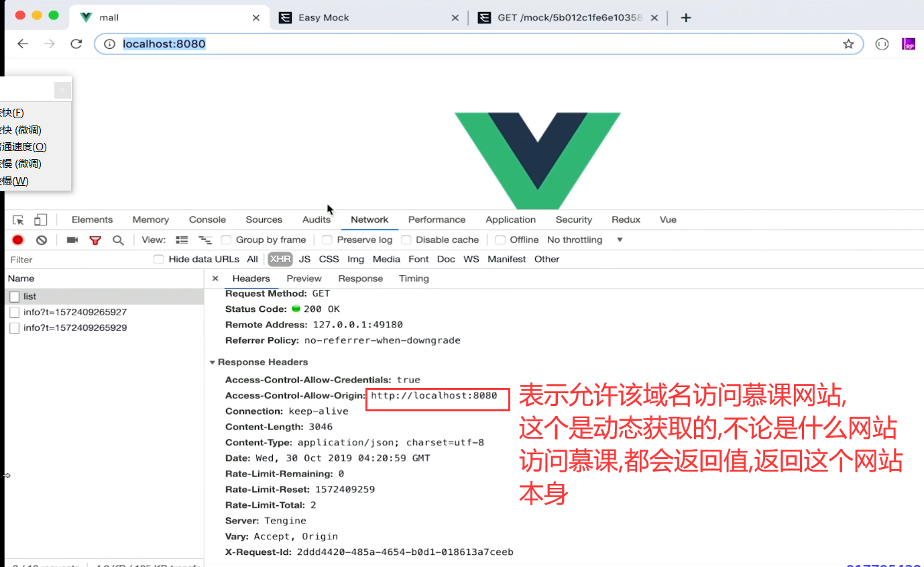Viewport: 924px width, 567px height.
Task: Enable Group by frame checkbox
Action: coord(227,240)
